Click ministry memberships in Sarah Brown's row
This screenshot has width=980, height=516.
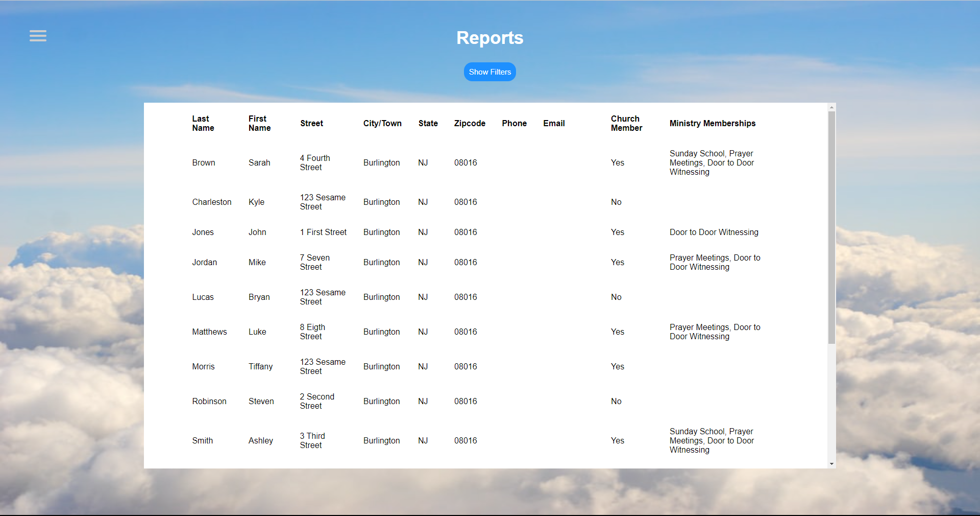coord(712,162)
